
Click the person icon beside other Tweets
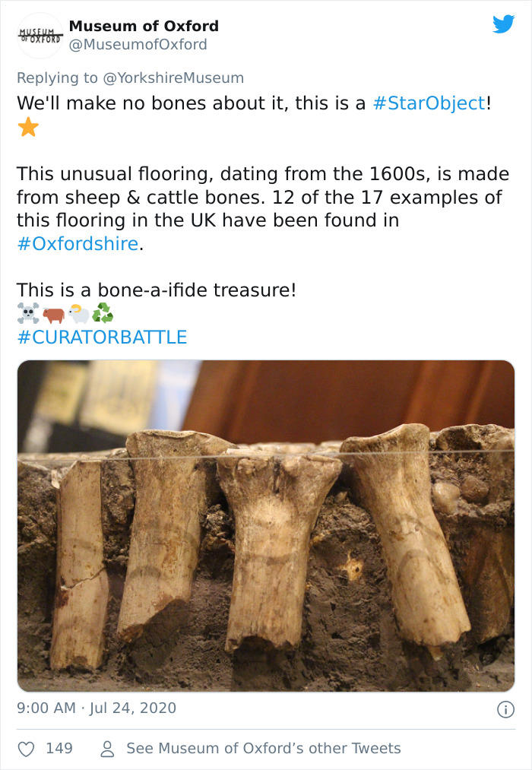108,749
